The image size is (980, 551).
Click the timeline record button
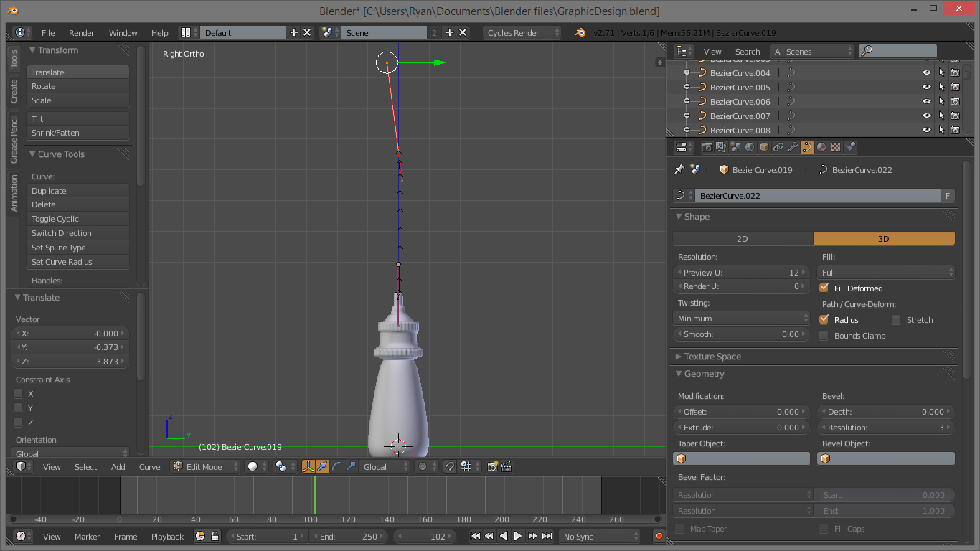click(659, 536)
